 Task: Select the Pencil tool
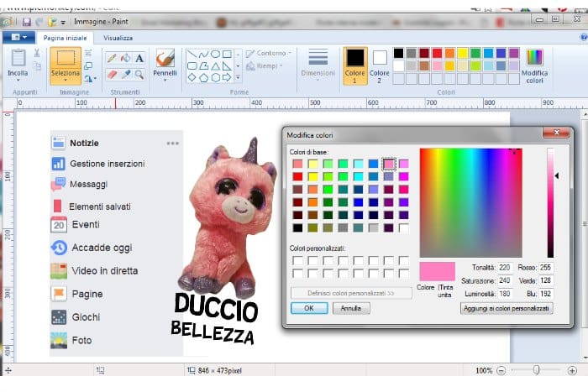[x=112, y=59]
